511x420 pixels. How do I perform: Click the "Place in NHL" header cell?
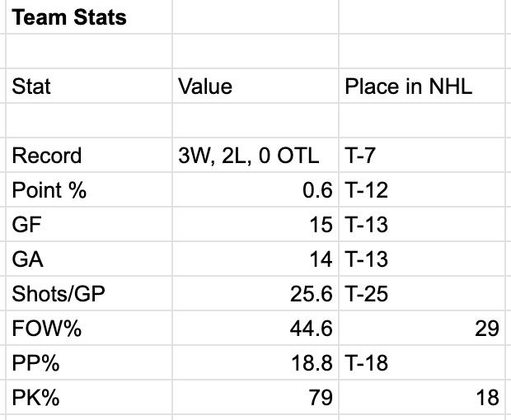pyautogui.click(x=408, y=86)
